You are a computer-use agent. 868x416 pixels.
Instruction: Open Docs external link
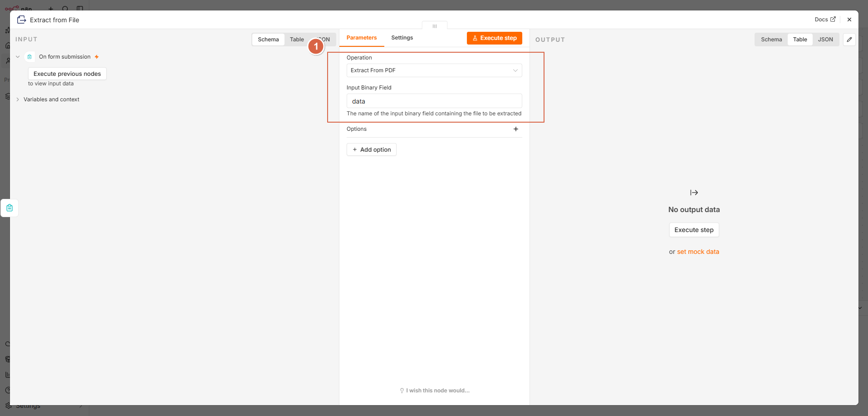pos(825,20)
